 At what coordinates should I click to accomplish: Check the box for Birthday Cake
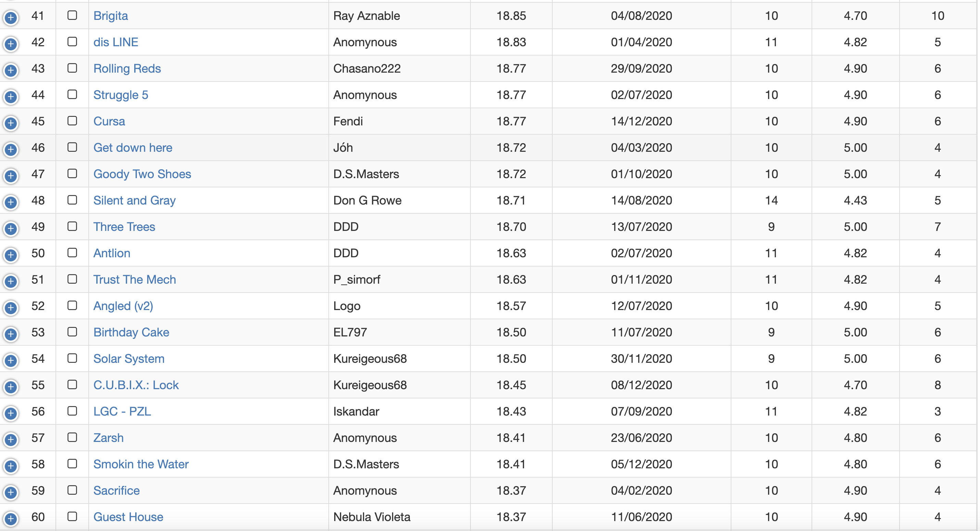click(x=72, y=332)
